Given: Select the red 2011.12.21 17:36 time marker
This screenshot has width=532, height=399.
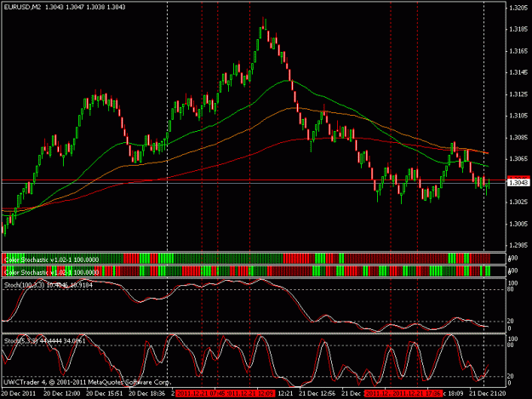Looking at the screenshot, I should click(418, 394).
